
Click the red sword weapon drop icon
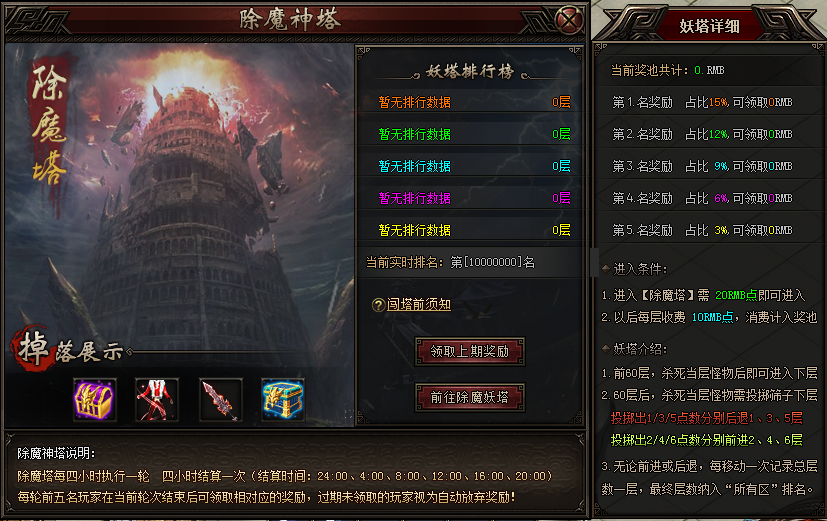220,399
